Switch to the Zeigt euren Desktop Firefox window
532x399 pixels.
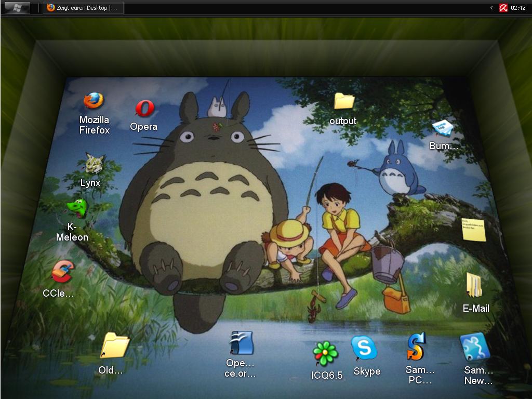pyautogui.click(x=83, y=8)
